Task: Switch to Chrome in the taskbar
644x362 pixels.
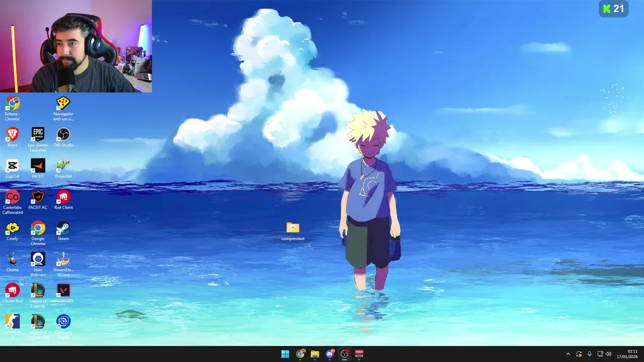Action: coord(300,354)
